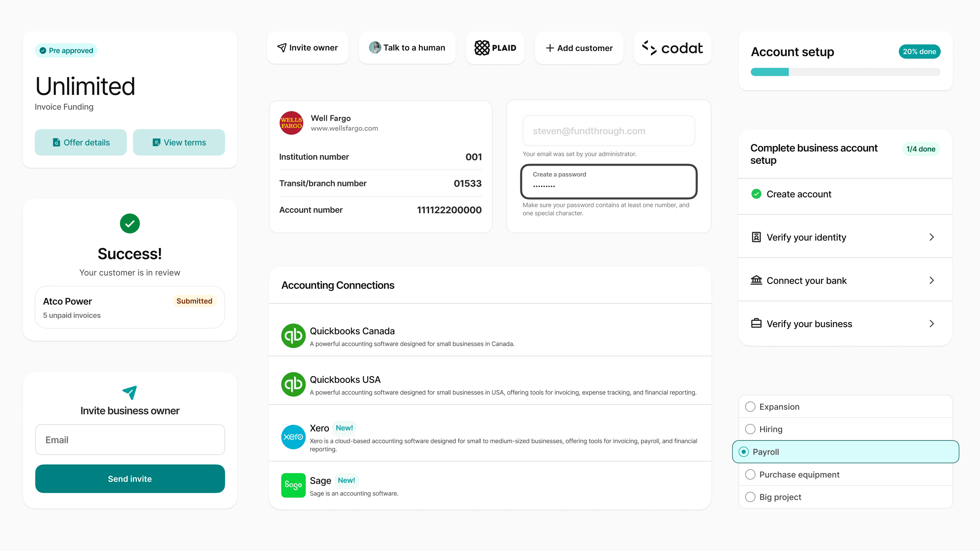This screenshot has height=551, width=980.
Task: Click the Plaid logo card
Action: pyautogui.click(x=495, y=48)
